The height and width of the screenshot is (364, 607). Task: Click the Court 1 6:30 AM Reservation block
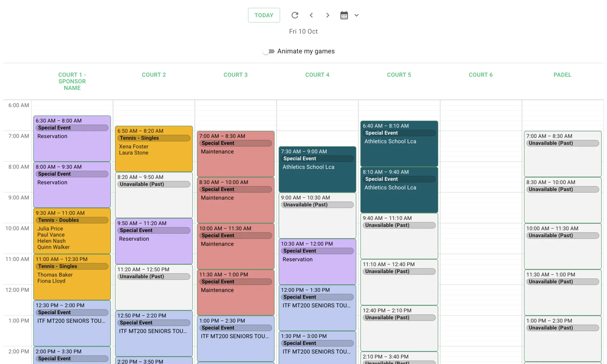click(x=72, y=139)
